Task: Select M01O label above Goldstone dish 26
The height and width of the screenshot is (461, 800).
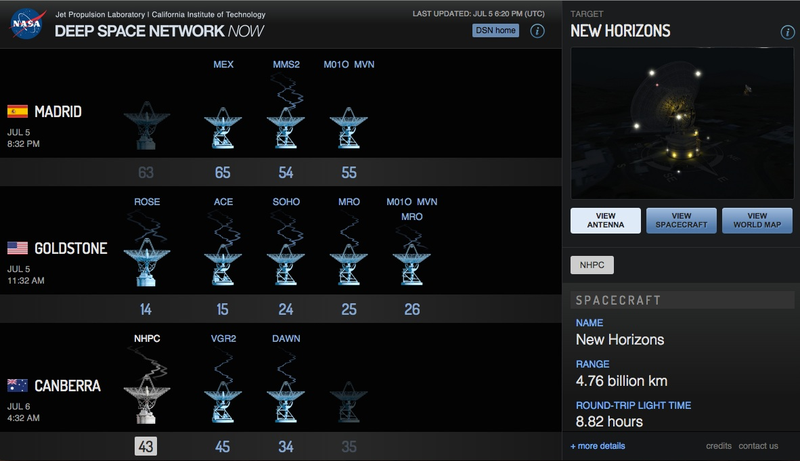Action: pos(399,201)
